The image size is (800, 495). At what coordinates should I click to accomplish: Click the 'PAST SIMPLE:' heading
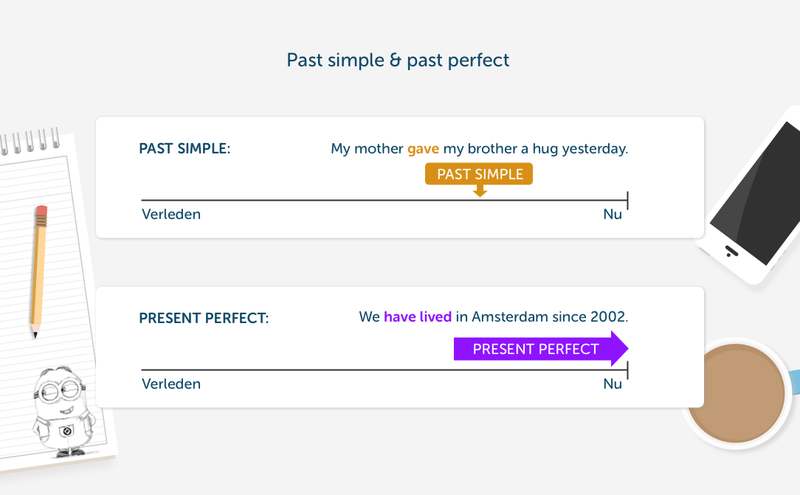click(184, 149)
